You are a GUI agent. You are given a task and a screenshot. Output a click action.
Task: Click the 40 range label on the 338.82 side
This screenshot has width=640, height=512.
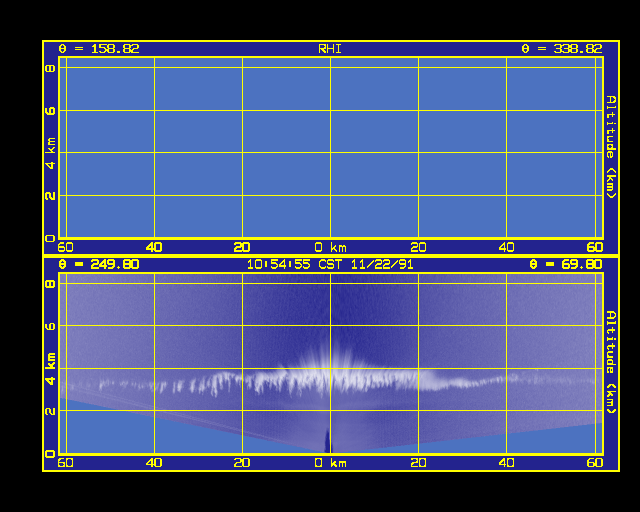coord(507,247)
